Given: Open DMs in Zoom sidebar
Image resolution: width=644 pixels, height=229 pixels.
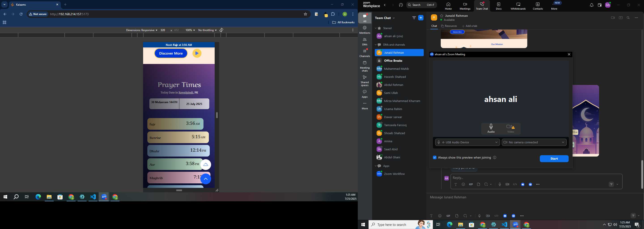Looking at the screenshot, I should tap(365, 42).
